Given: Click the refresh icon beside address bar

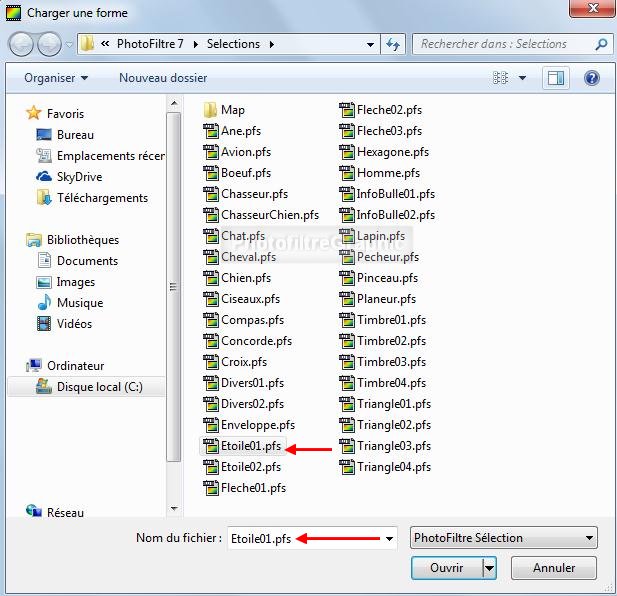Looking at the screenshot, I should pos(393,45).
